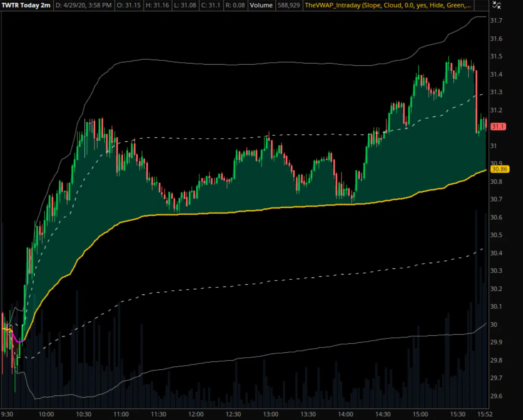Click the 30.5 price axis label
Image resolution: width=523 pixels, height=420 pixels.
pos(496,235)
